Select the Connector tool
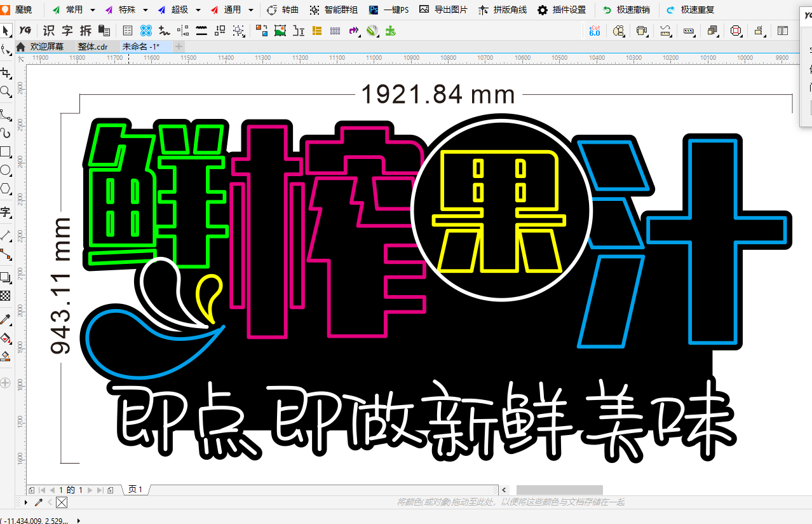 click(x=6, y=254)
